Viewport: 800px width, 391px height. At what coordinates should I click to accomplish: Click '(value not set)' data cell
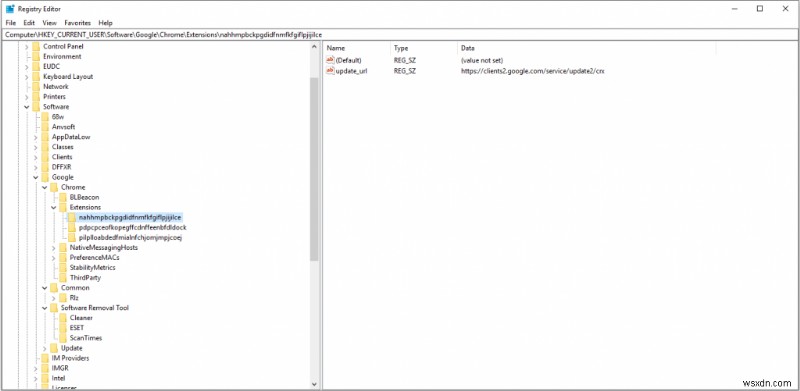pyautogui.click(x=482, y=60)
